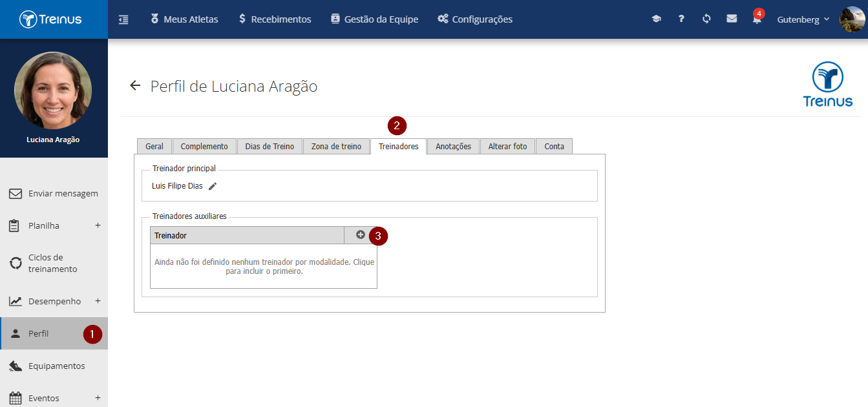Click the Desempenho chart icon
868x407 pixels.
[16, 301]
